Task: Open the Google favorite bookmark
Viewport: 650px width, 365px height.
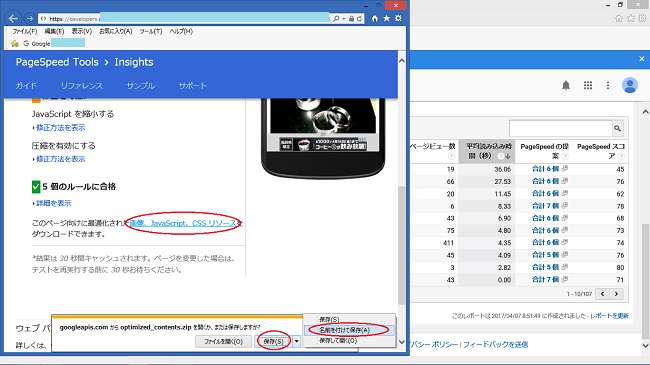Action: [x=37, y=43]
